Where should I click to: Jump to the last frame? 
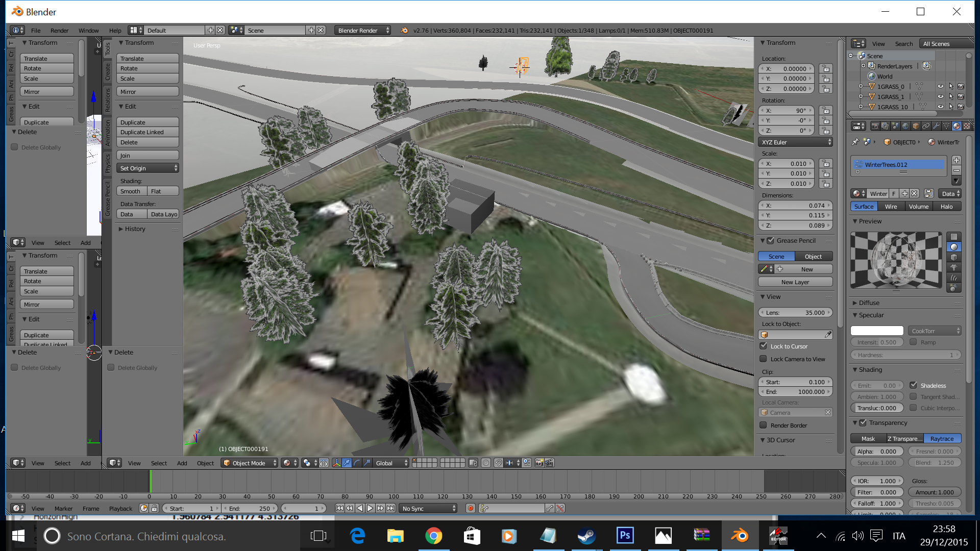click(x=390, y=509)
